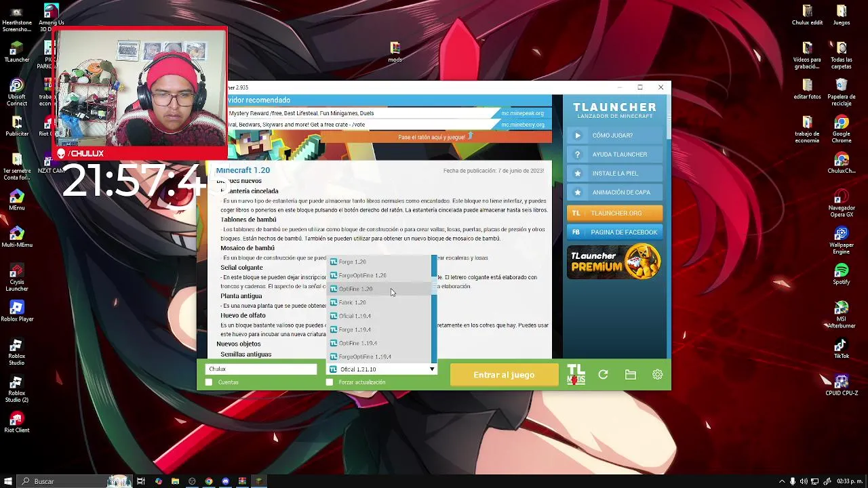
Task: Open TLAUNCHER.ORG link button
Action: (615, 213)
